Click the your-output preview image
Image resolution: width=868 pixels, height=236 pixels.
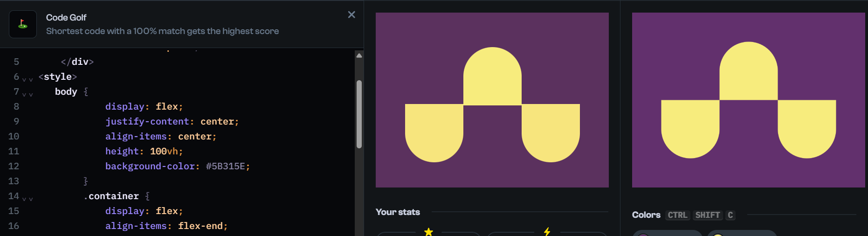click(492, 100)
